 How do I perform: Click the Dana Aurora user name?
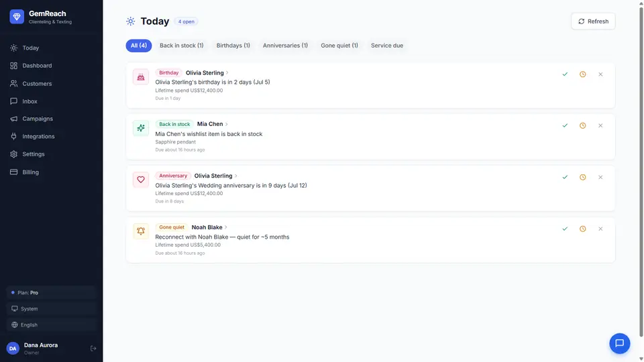click(41, 345)
